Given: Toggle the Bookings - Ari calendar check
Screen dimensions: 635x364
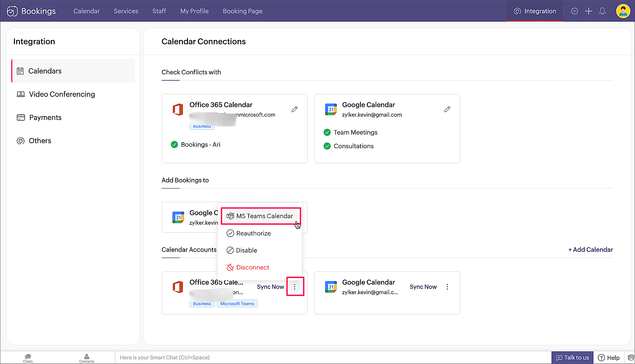Looking at the screenshot, I should [174, 145].
